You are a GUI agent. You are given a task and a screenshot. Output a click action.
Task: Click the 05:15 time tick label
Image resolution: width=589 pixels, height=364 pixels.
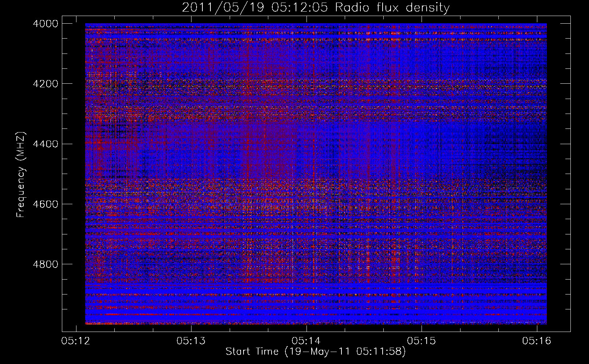[422, 341]
